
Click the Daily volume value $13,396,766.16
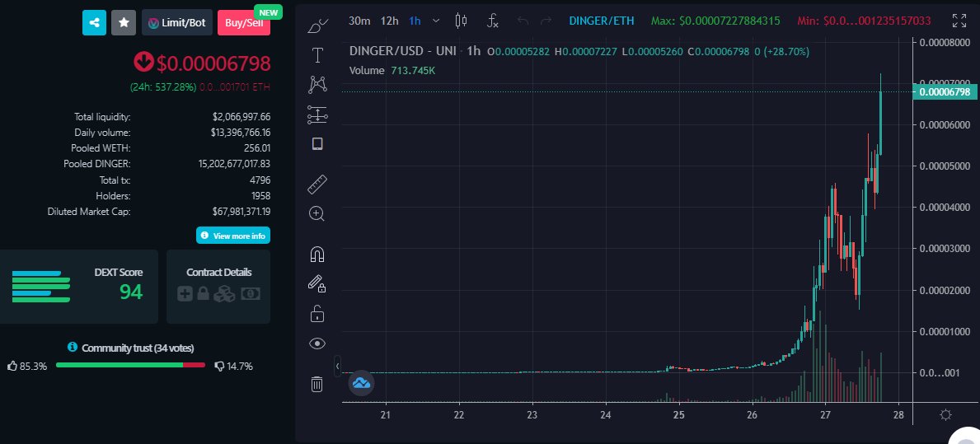tap(241, 133)
